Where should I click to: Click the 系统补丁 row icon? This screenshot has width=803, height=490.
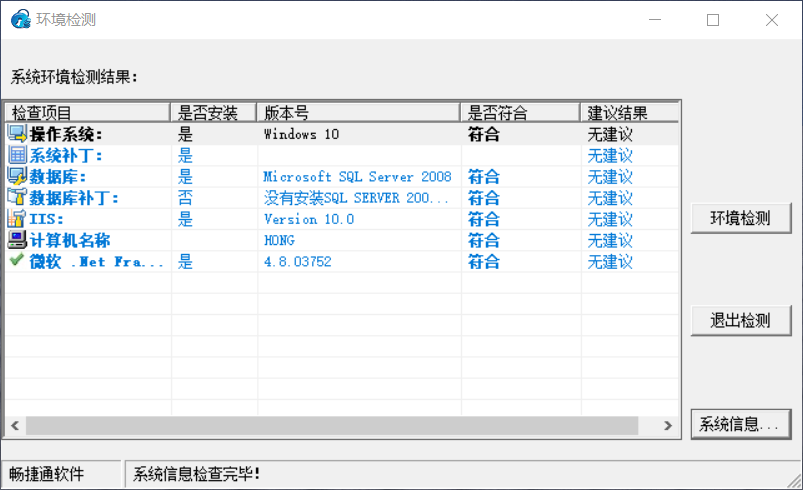coord(17,155)
